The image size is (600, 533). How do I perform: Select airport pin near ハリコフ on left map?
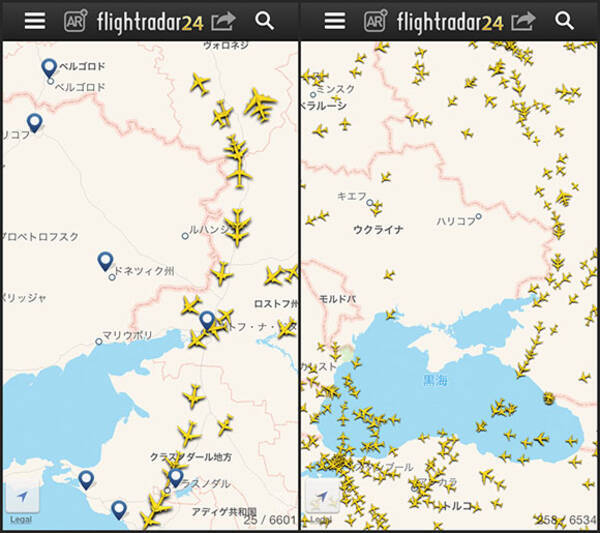pos(34,123)
